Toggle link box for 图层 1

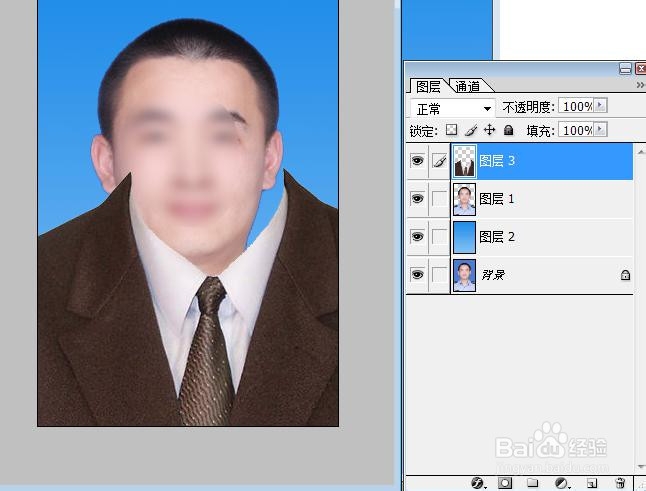click(x=440, y=199)
